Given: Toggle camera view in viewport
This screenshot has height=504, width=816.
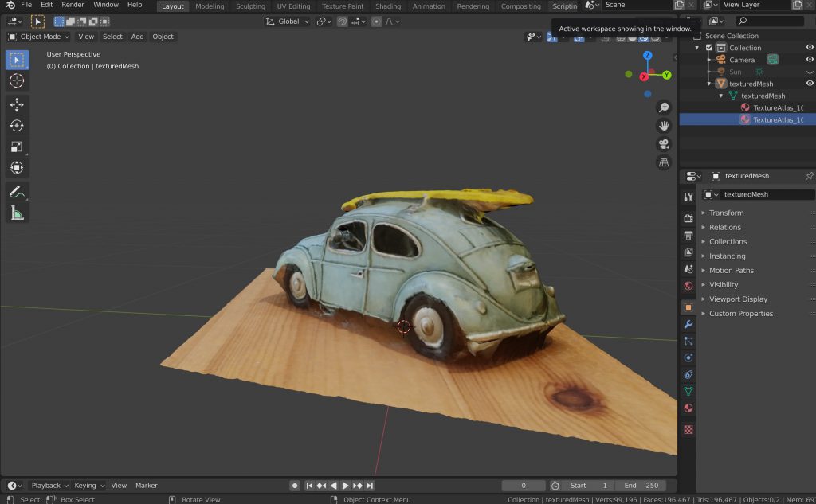Looking at the screenshot, I should tap(663, 144).
